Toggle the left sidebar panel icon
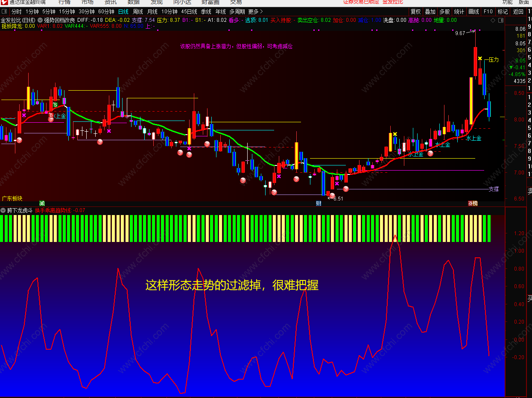 tap(4, 12)
